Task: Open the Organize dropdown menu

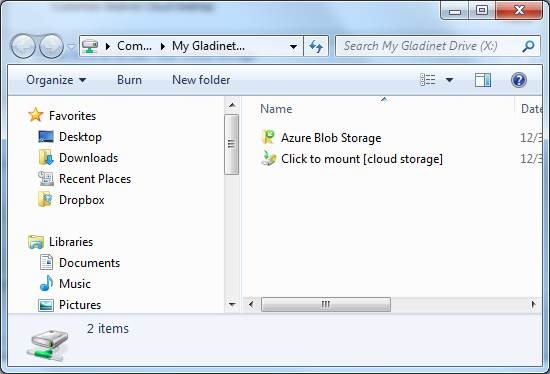Action: click(56, 80)
